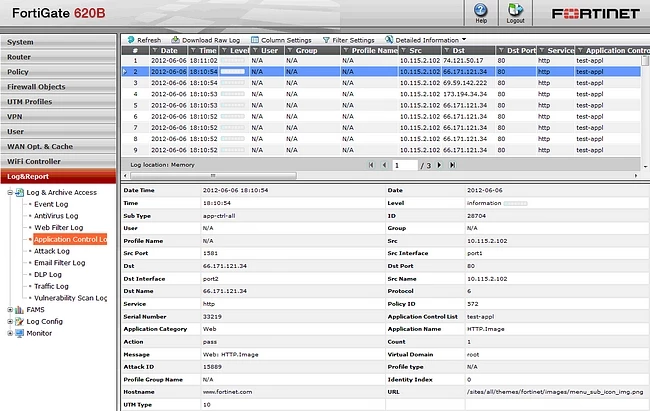Open the Router menu
This screenshot has height=411, width=650.
58,57
